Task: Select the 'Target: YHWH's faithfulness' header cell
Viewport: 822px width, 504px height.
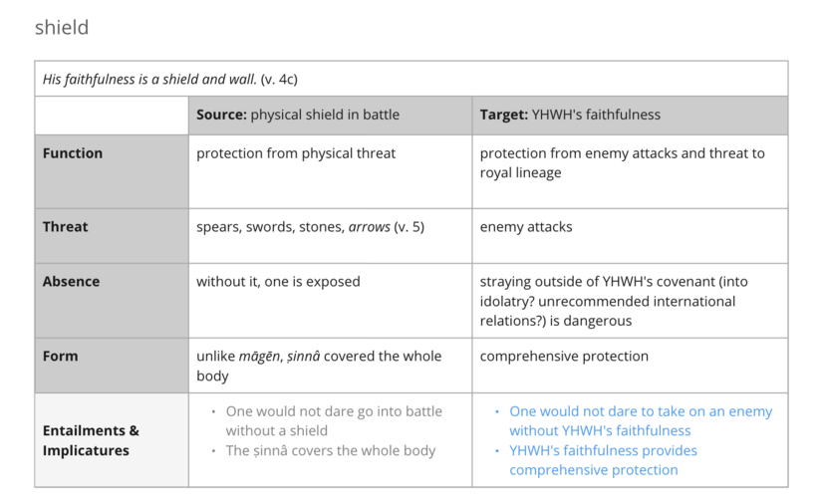Action: coord(570,115)
